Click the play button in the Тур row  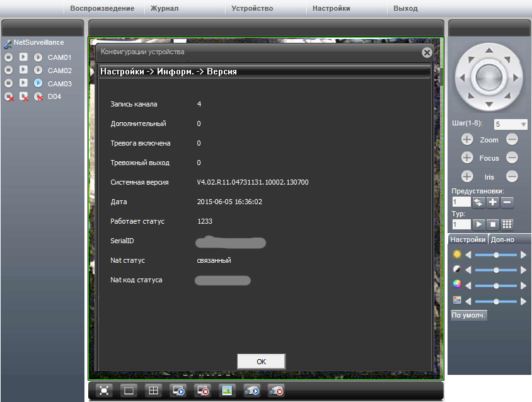(x=478, y=224)
